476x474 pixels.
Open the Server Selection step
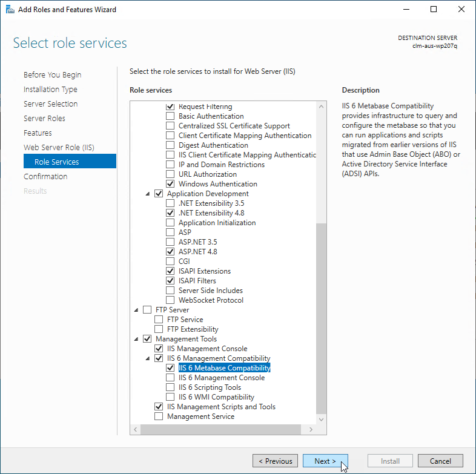(x=51, y=104)
